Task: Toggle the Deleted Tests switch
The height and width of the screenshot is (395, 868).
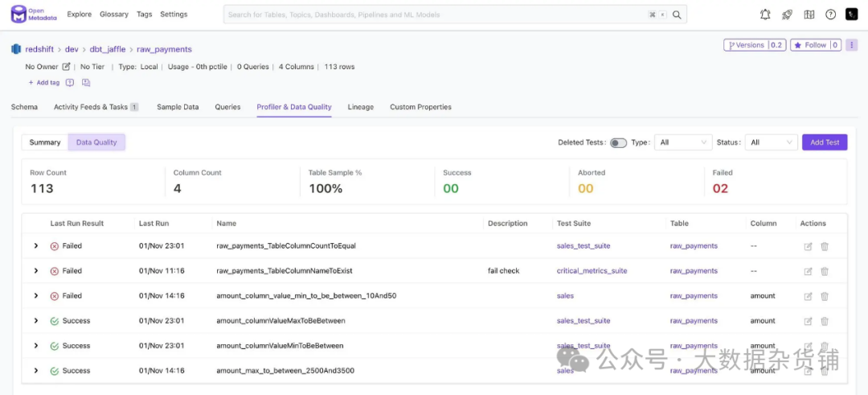Action: coord(618,143)
